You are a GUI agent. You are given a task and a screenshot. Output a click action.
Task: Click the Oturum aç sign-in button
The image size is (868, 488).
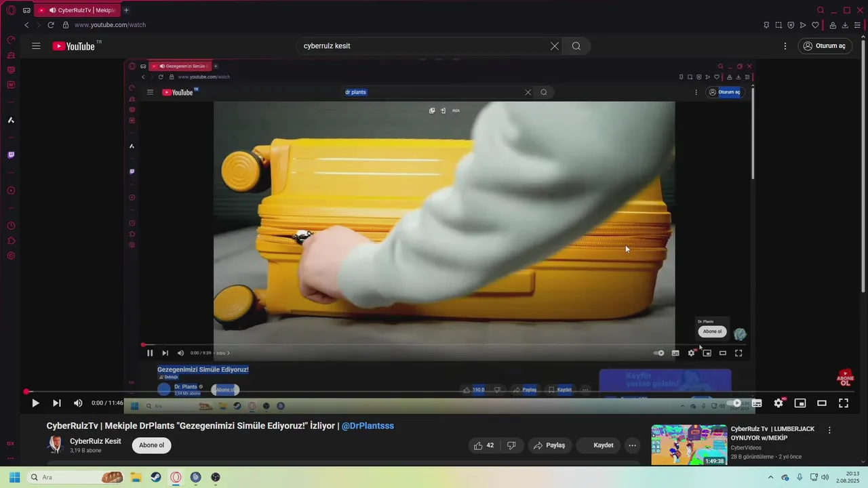[x=825, y=46]
